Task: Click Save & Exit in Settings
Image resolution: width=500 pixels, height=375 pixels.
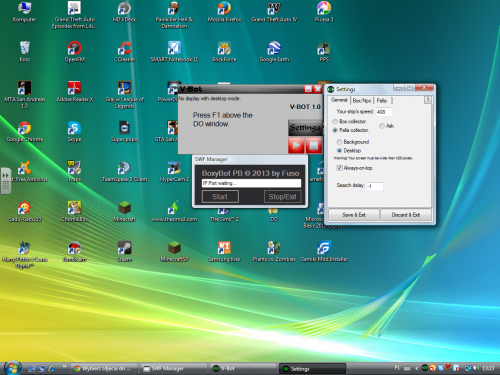Action: (x=354, y=215)
